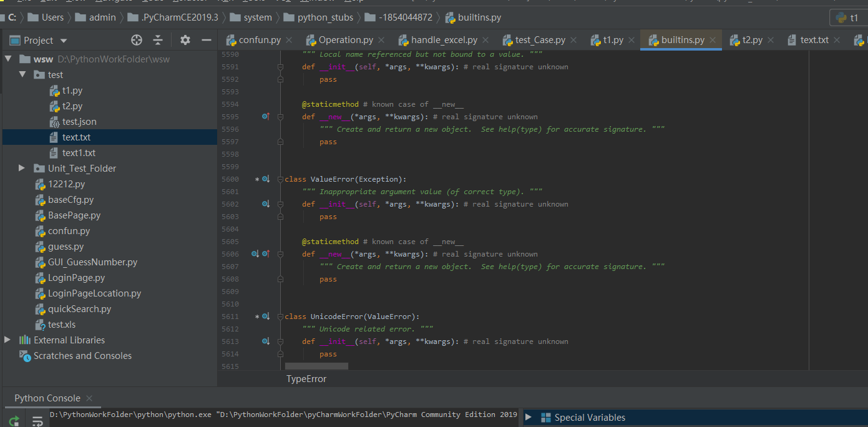The height and width of the screenshot is (427, 868).
Task: Select LoginPageLocation.py file
Action: pos(94,293)
